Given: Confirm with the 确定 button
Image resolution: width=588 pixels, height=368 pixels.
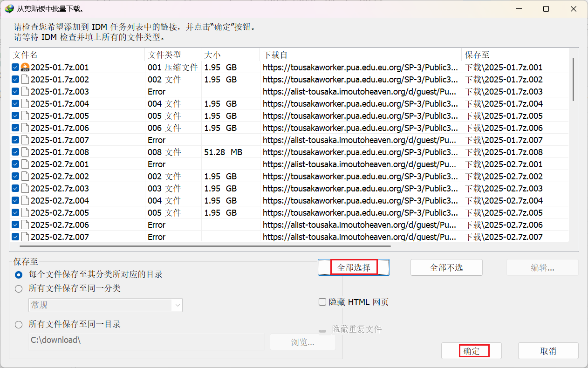Looking at the screenshot, I should 472,351.
